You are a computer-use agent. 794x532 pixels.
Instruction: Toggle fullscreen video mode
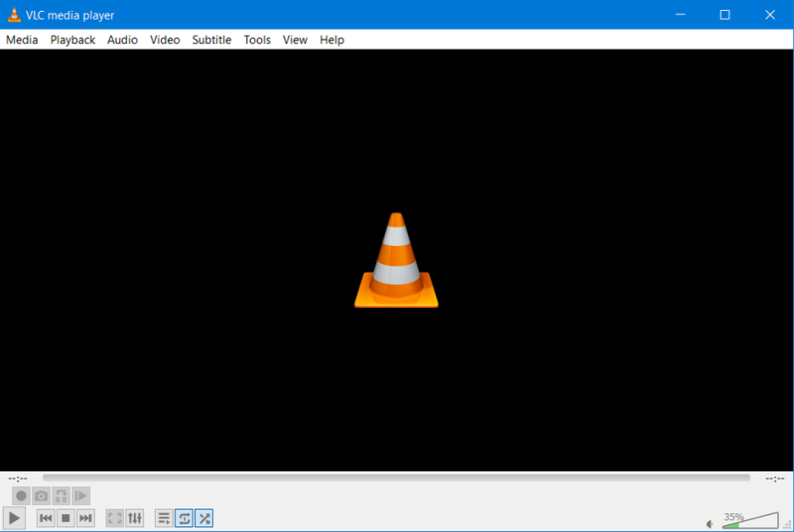[x=115, y=518]
